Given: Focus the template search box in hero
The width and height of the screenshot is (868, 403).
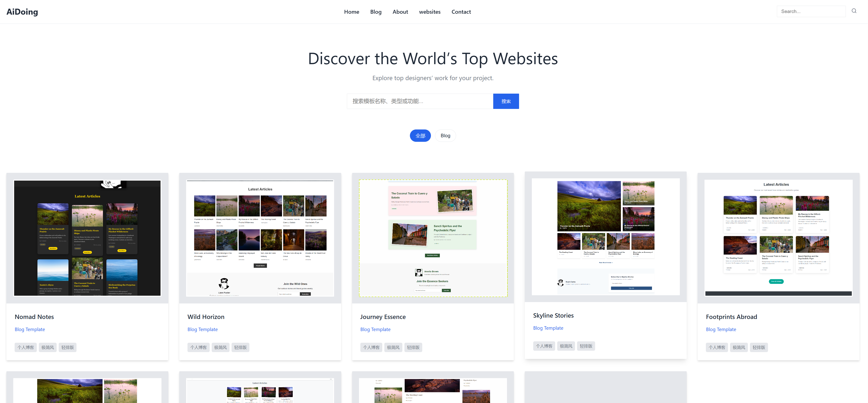Looking at the screenshot, I should pos(419,101).
